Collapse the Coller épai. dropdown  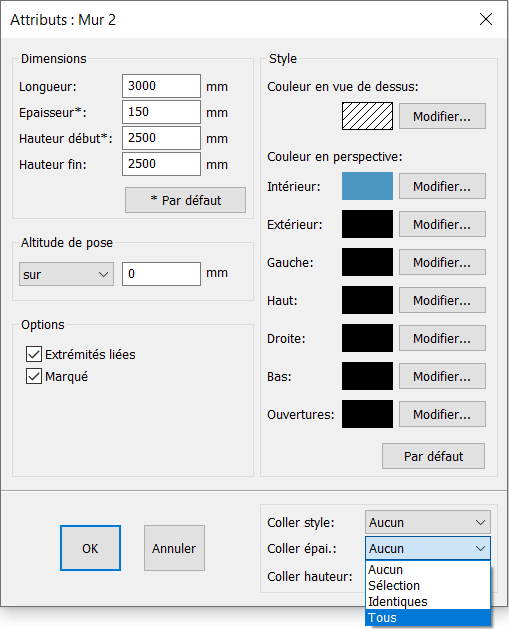[428, 548]
